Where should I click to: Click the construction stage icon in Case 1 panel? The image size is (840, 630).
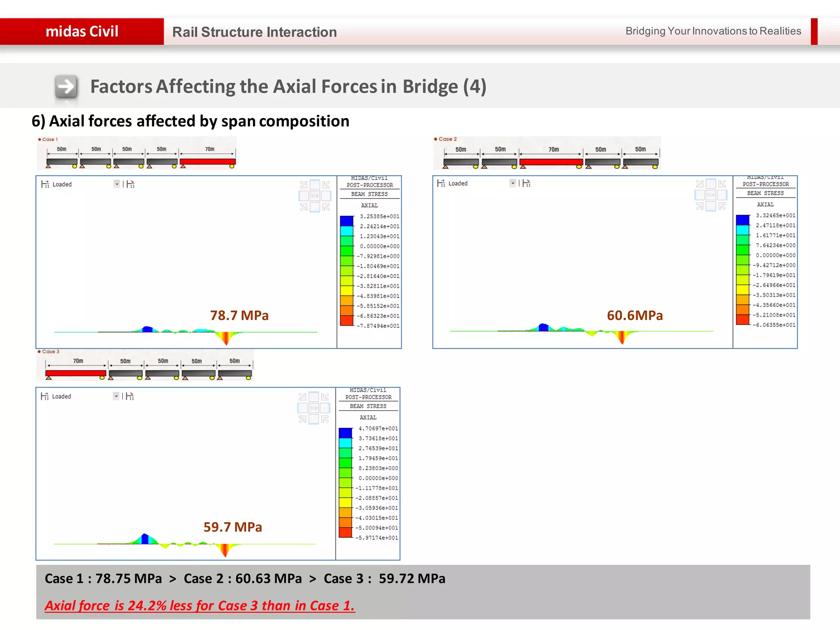point(45,184)
